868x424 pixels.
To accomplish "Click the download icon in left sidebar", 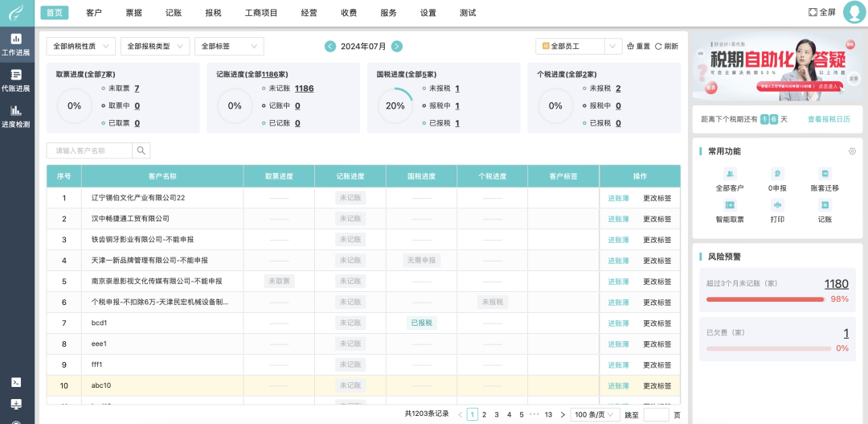I will pyautogui.click(x=16, y=403).
